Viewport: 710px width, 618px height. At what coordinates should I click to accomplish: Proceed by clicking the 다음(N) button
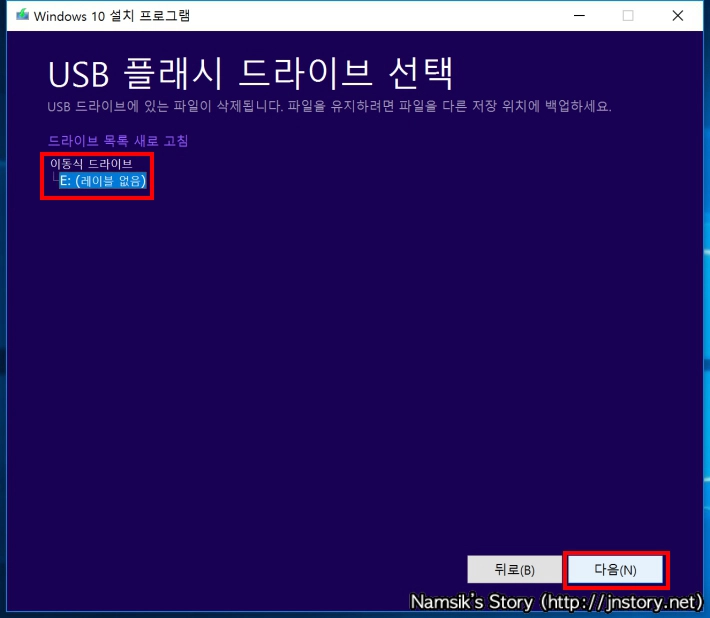615,570
